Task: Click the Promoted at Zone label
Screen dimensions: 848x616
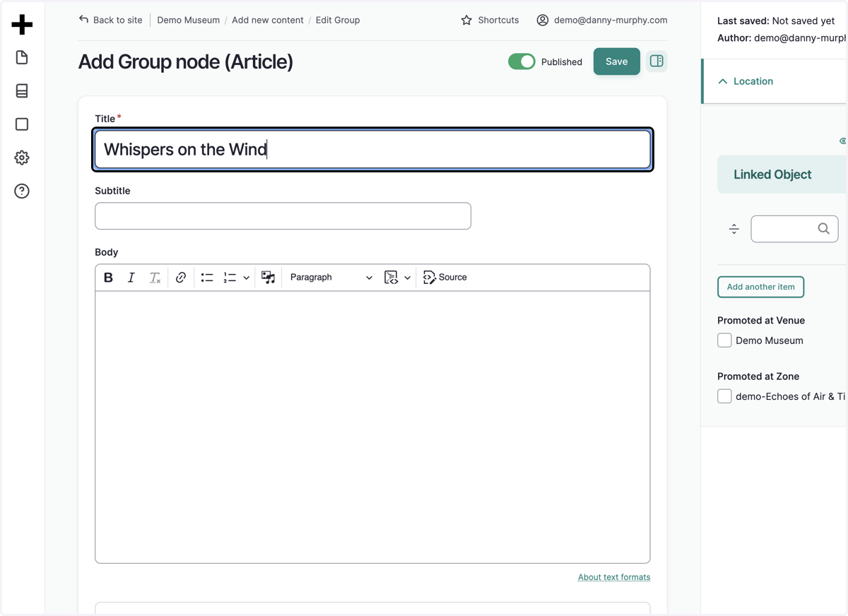Action: tap(758, 377)
